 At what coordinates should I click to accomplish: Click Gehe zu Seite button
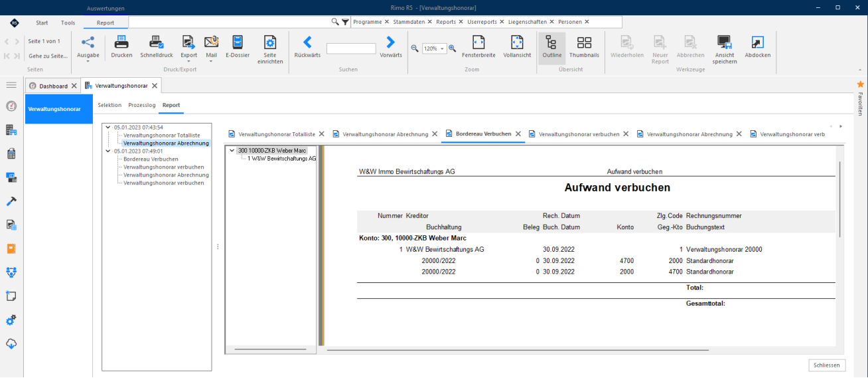(48, 56)
